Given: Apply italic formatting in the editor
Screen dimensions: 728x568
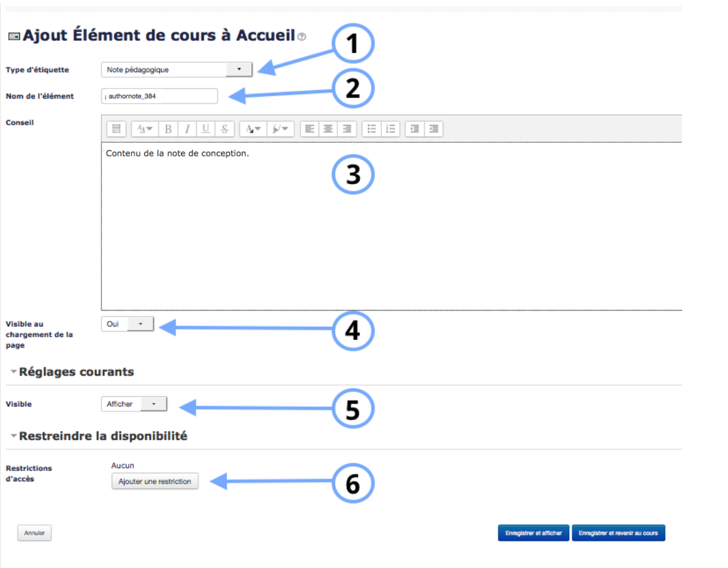Looking at the screenshot, I should point(187,129).
